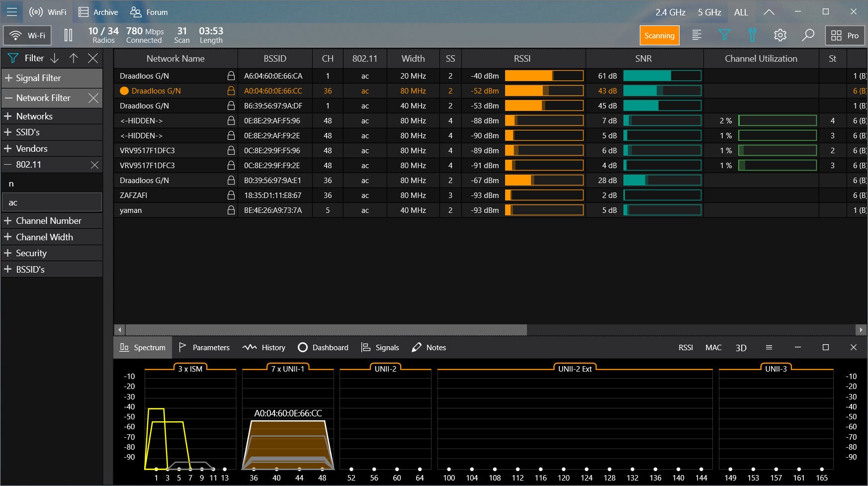Move filter down with down arrow
The image size is (868, 486).
click(55, 58)
